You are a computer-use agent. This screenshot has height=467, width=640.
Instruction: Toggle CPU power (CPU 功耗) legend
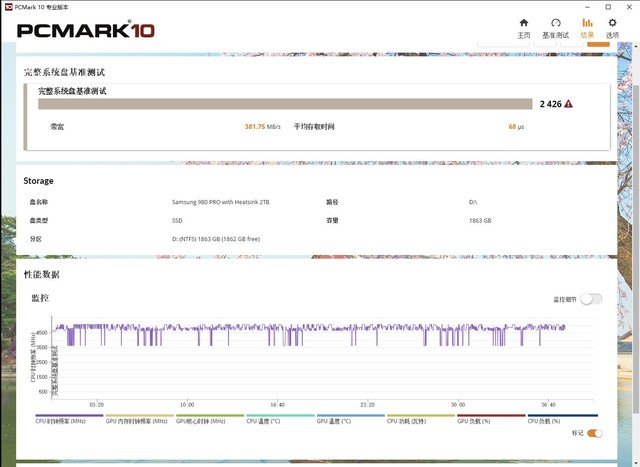tap(406, 421)
